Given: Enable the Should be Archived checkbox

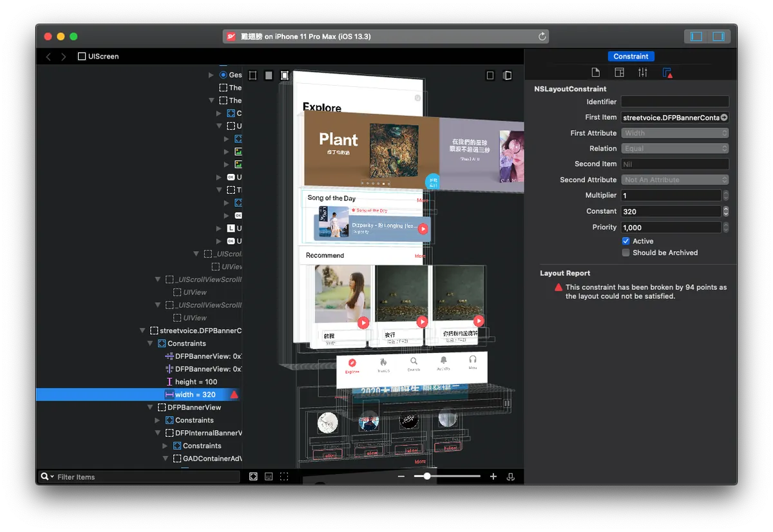Looking at the screenshot, I should point(625,252).
